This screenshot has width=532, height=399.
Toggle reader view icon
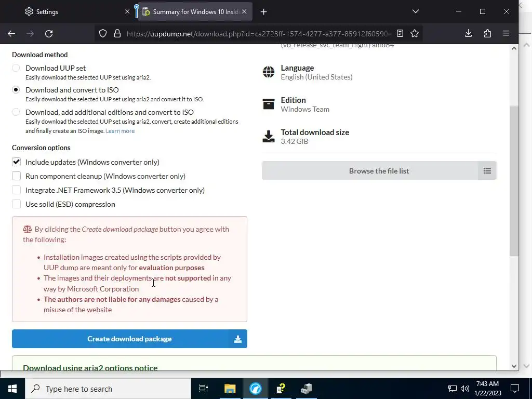[x=400, y=33]
